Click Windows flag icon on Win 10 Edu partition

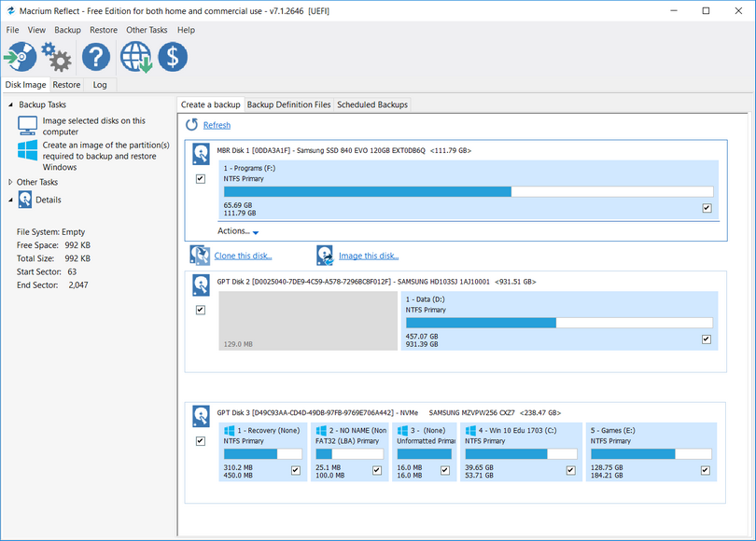point(470,430)
